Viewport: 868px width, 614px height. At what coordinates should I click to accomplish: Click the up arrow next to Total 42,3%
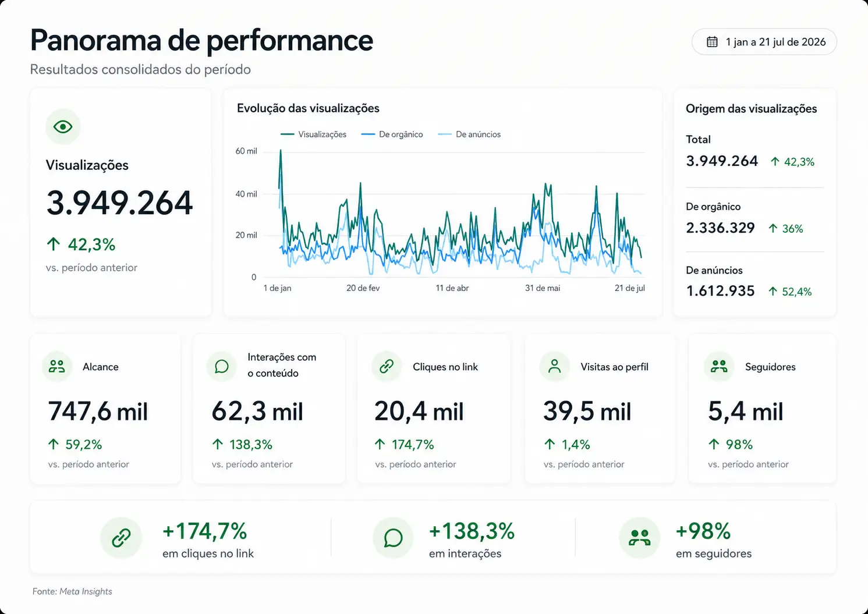tap(775, 162)
